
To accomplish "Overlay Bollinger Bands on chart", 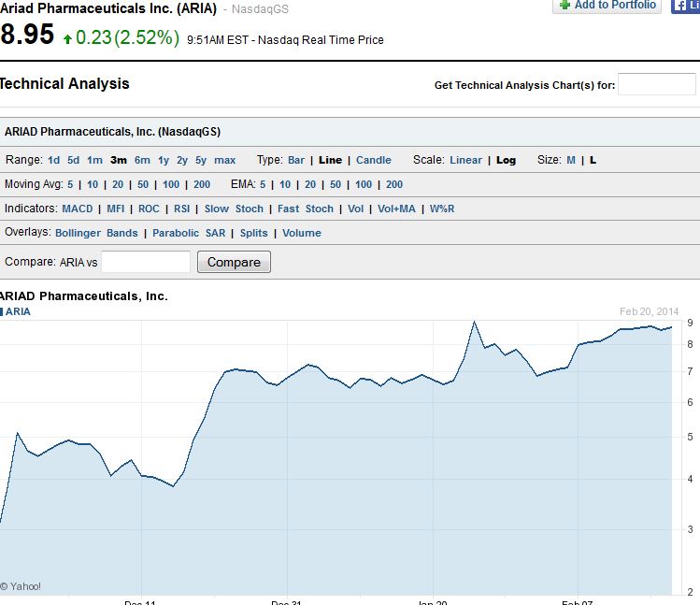I will coord(96,233).
